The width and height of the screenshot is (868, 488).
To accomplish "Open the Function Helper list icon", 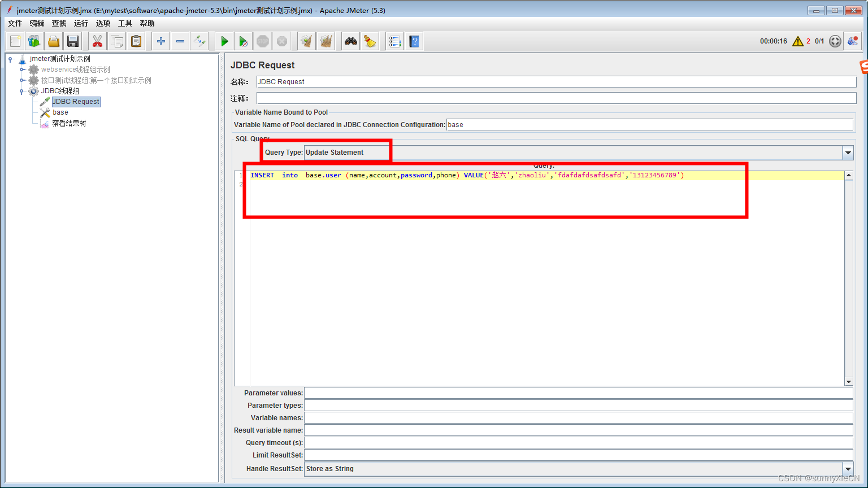I will point(395,41).
